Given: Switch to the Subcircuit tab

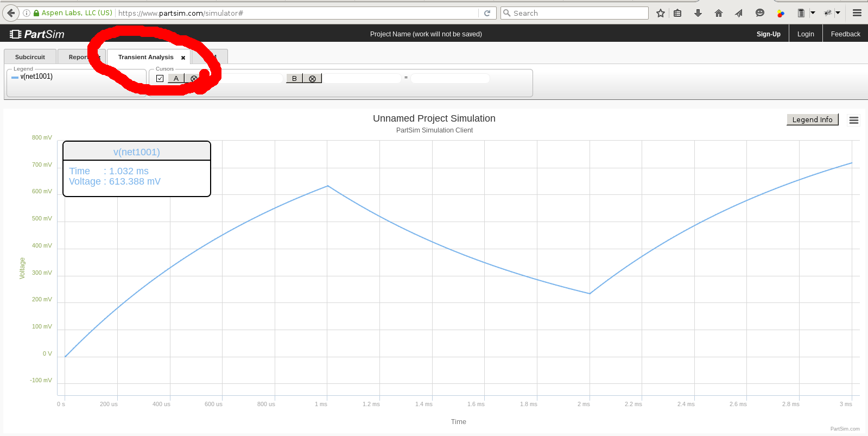Looking at the screenshot, I should [30, 57].
